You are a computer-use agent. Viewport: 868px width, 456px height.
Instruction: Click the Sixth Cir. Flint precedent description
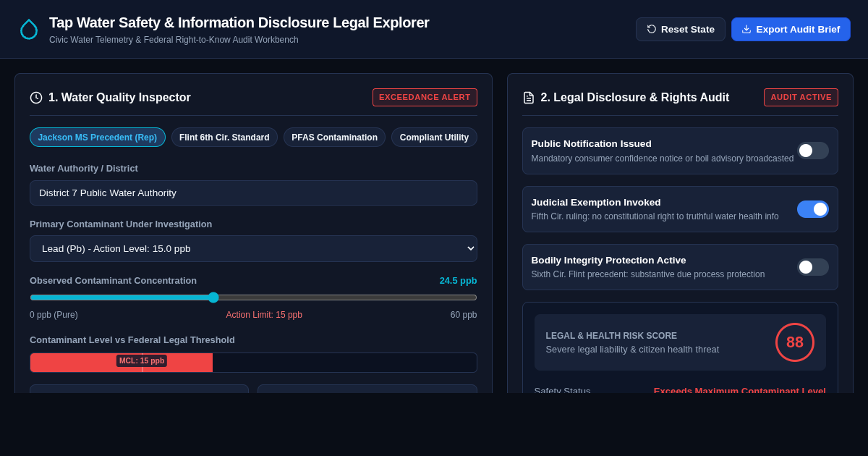tap(648, 274)
